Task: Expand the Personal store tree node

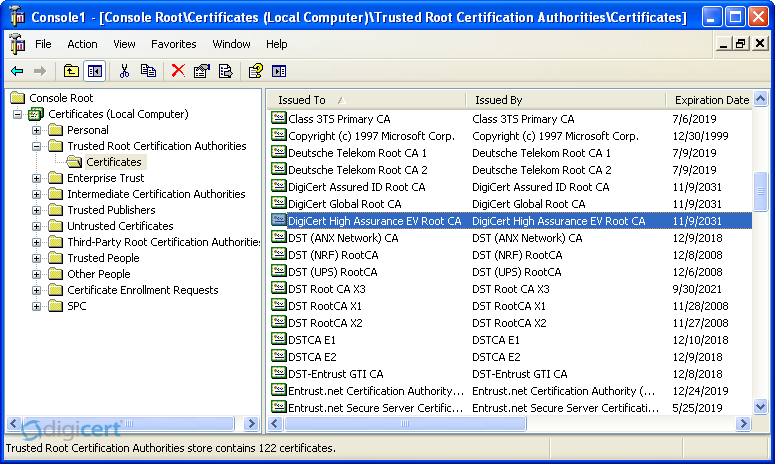Action: 37,130
